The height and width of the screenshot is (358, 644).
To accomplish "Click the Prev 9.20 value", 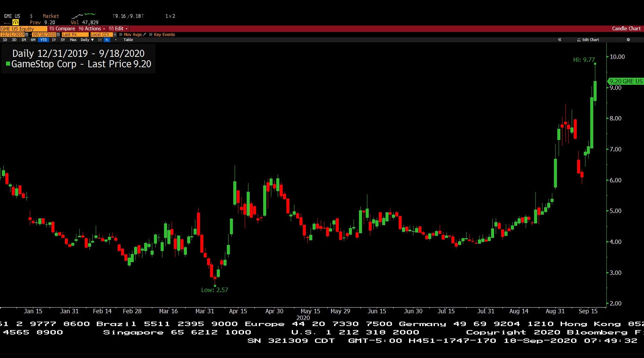I will [42, 23].
